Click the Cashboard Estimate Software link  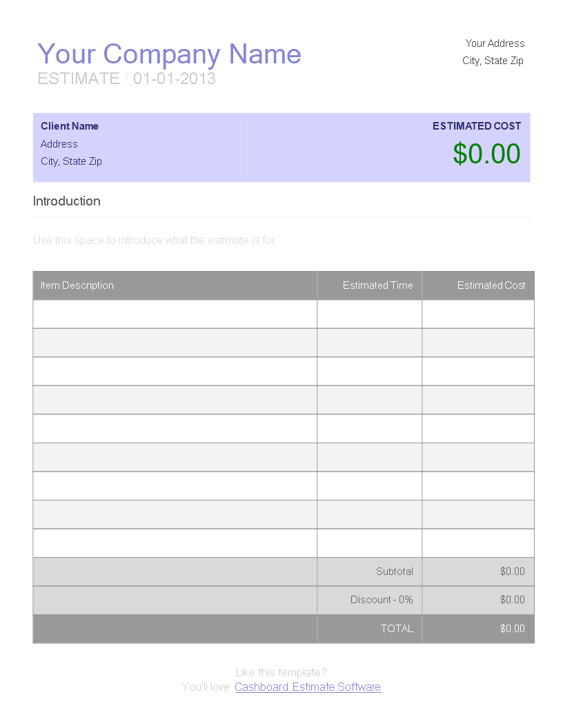[308, 687]
